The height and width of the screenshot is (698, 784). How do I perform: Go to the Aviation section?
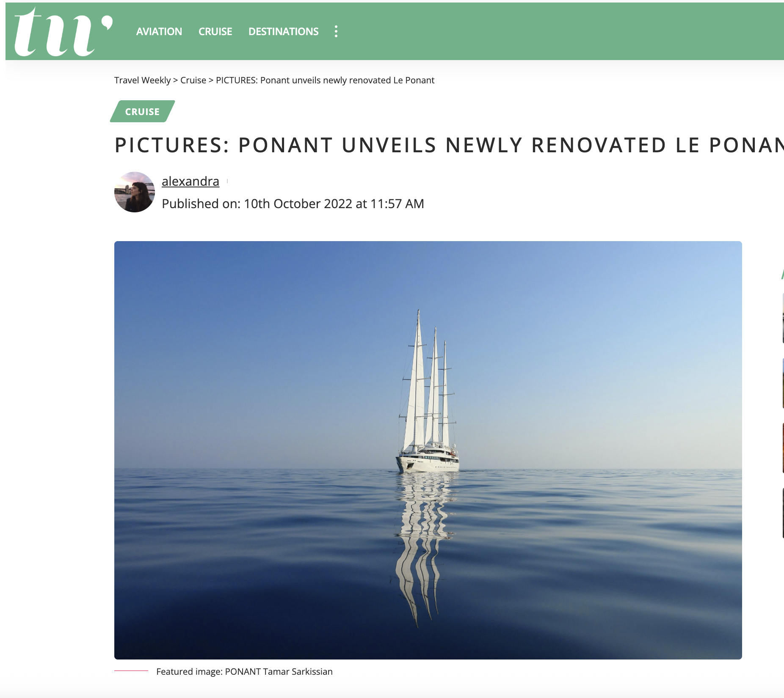(159, 32)
